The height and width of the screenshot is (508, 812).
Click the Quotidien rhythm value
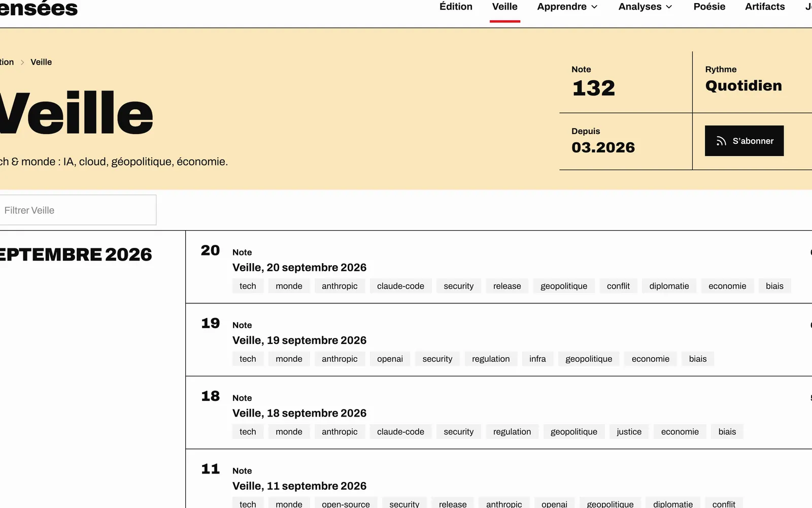pos(743,86)
